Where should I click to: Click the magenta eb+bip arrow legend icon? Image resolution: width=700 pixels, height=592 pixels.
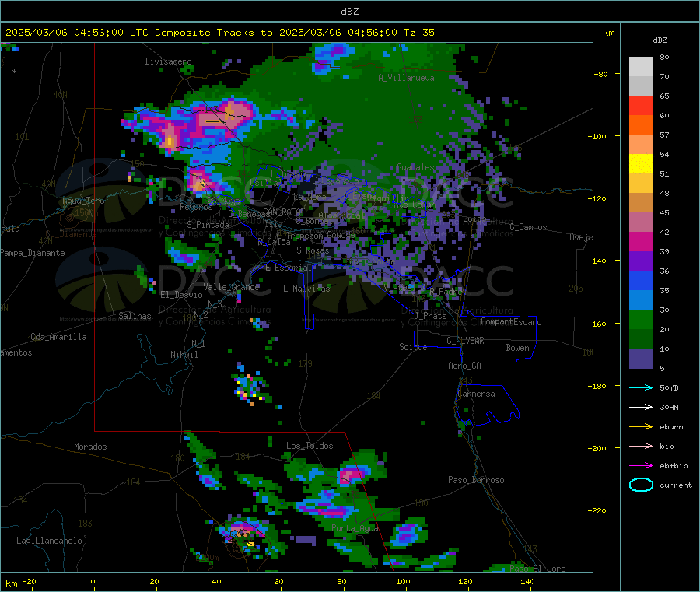coord(641,466)
